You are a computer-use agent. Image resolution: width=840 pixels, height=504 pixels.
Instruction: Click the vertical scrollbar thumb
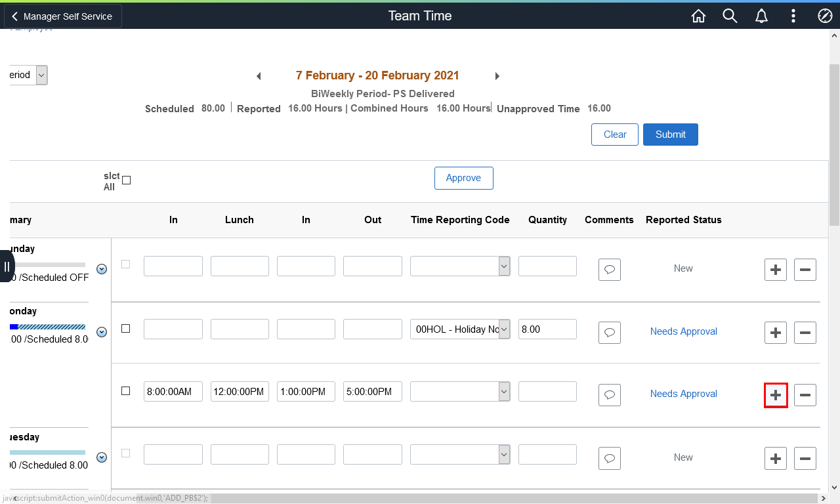[x=834, y=144]
